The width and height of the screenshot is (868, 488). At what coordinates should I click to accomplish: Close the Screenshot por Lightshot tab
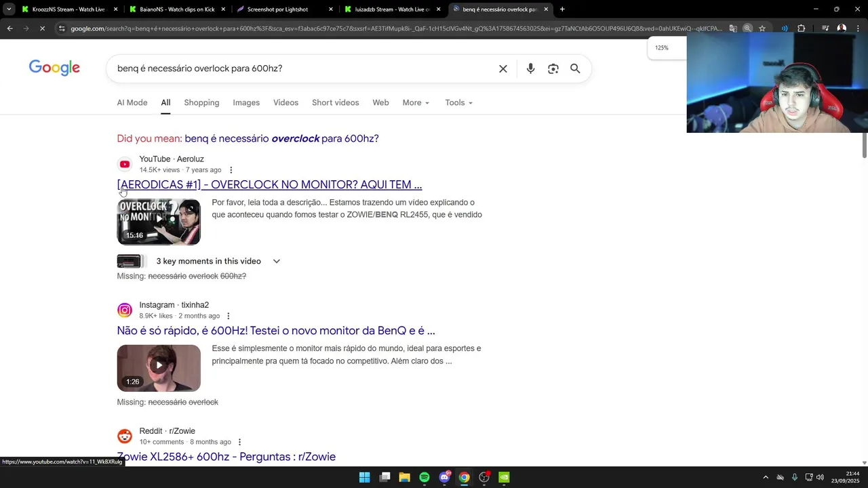331,9
